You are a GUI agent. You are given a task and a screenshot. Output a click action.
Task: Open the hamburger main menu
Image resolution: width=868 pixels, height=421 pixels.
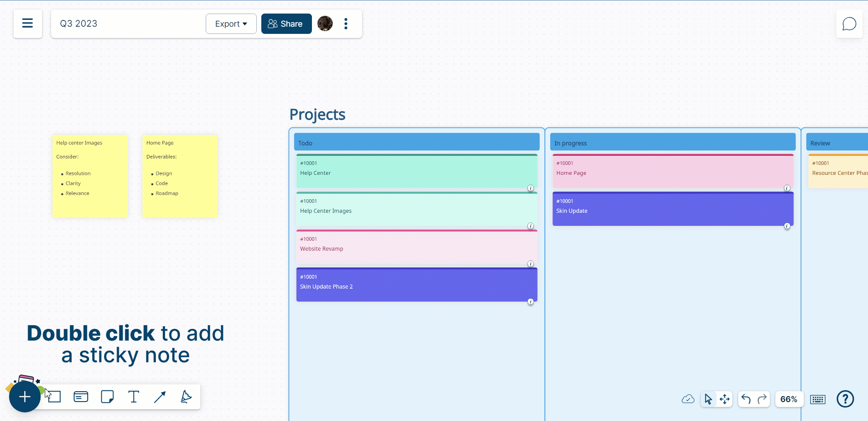(x=28, y=23)
